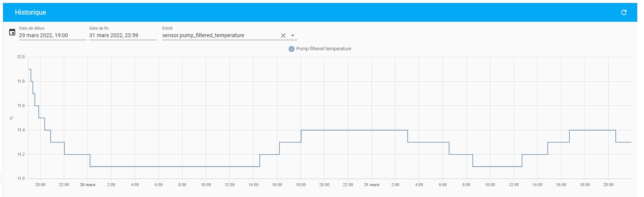Click the Date de début label
The width and height of the screenshot is (644, 197).
click(32, 28)
